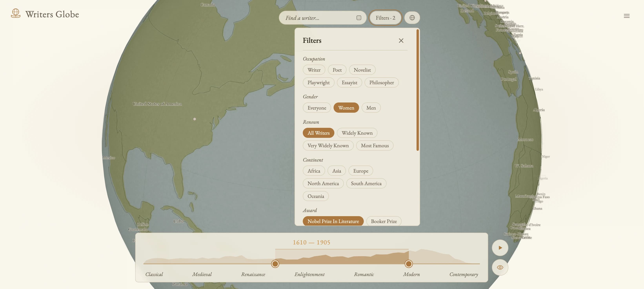Toggle the Essayist occupation filter
This screenshot has width=644, height=289.
349,83
